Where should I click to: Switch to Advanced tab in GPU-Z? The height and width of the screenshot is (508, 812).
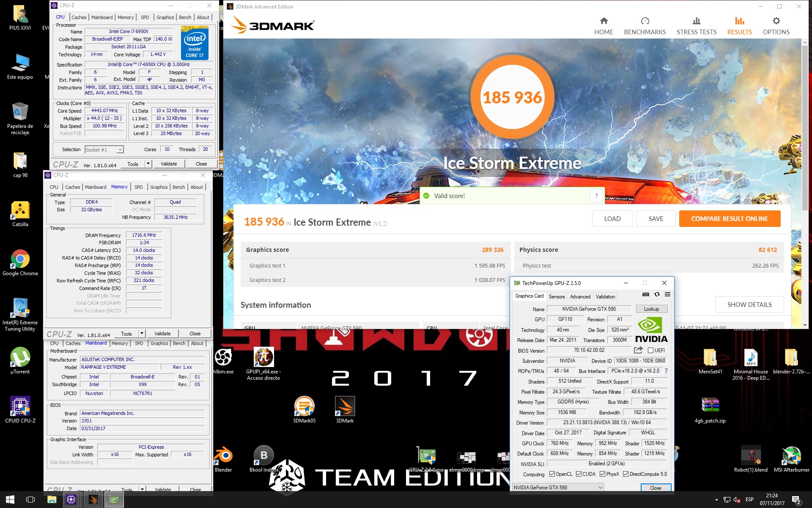(x=580, y=297)
